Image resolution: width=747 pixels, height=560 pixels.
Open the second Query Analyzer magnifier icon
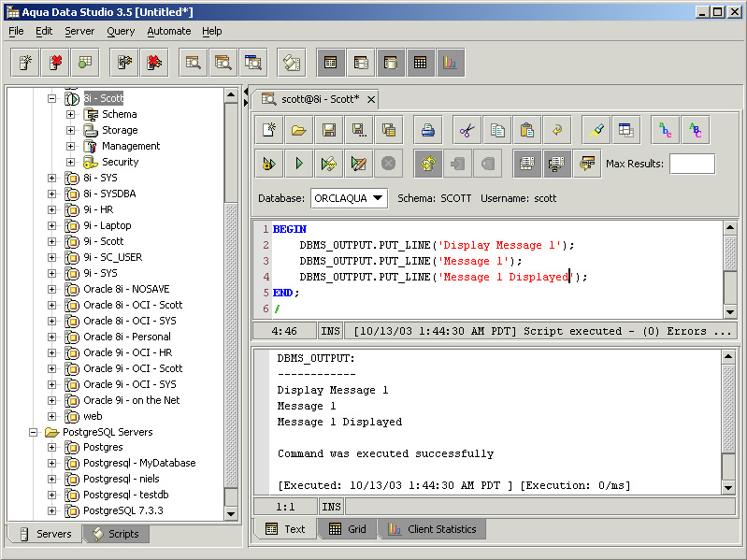223,63
